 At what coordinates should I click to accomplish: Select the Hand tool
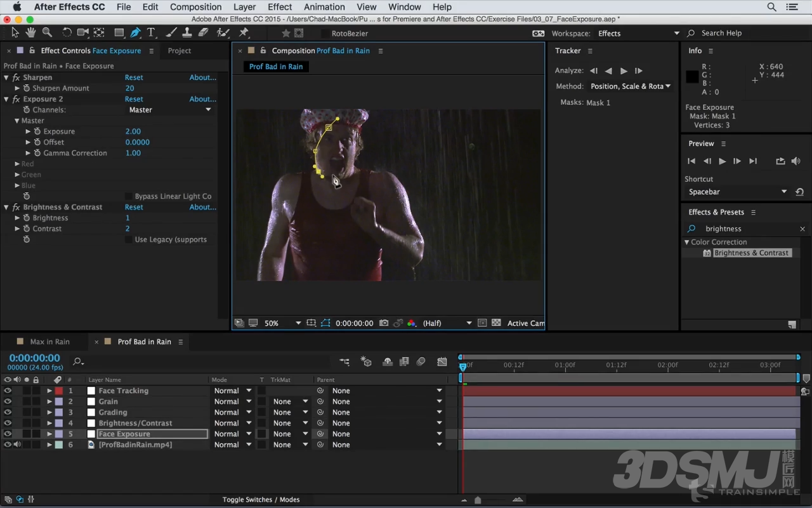click(30, 32)
